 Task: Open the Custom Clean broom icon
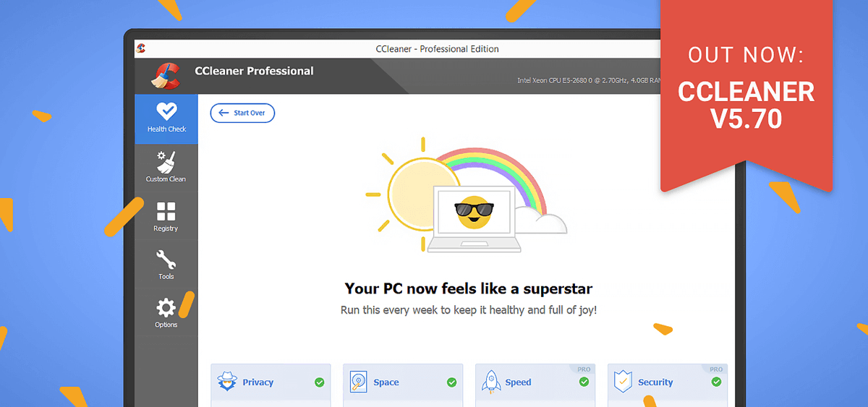pyautogui.click(x=166, y=163)
